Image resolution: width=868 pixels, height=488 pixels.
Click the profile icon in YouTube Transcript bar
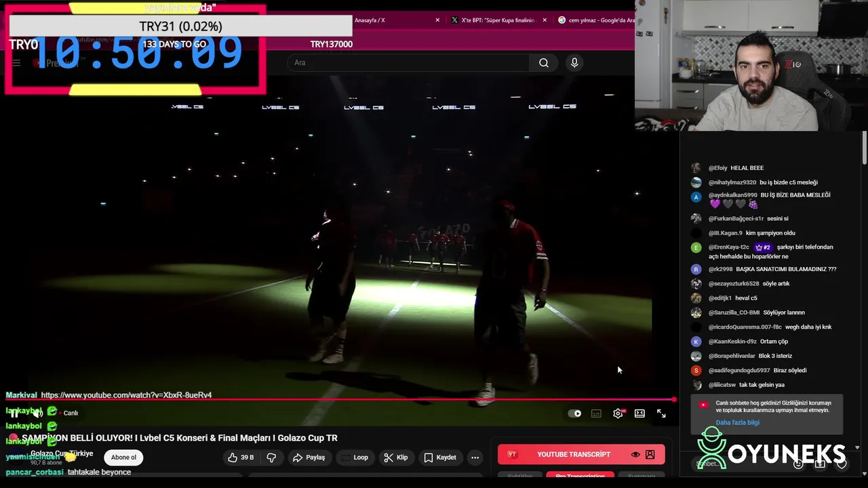pos(650,455)
